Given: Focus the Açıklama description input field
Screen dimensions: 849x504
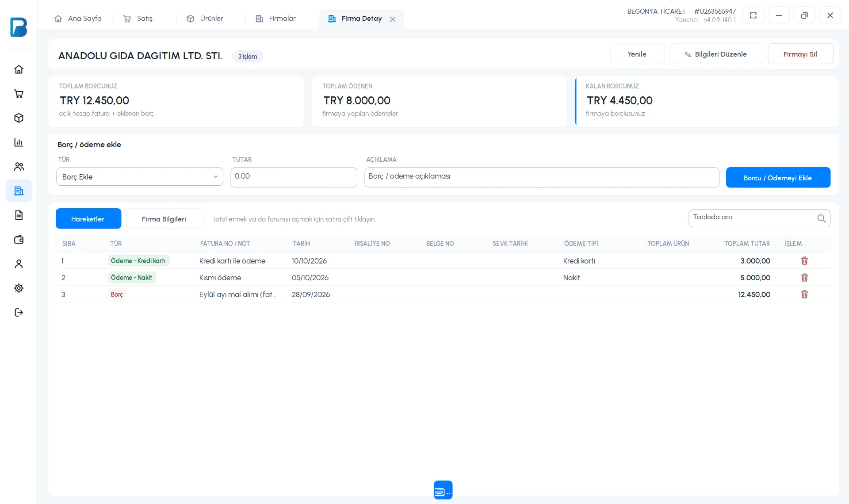Looking at the screenshot, I should 542,177.
